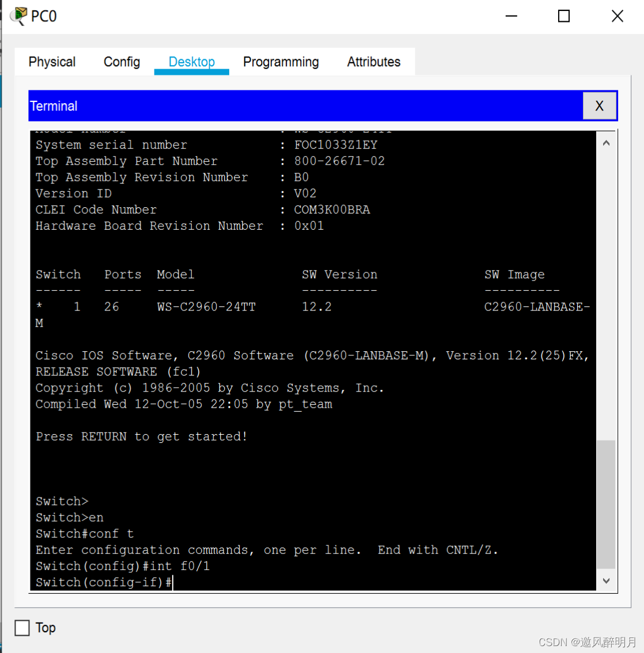This screenshot has height=653, width=644.
Task: Enable the Top checkbox
Action: [x=22, y=628]
